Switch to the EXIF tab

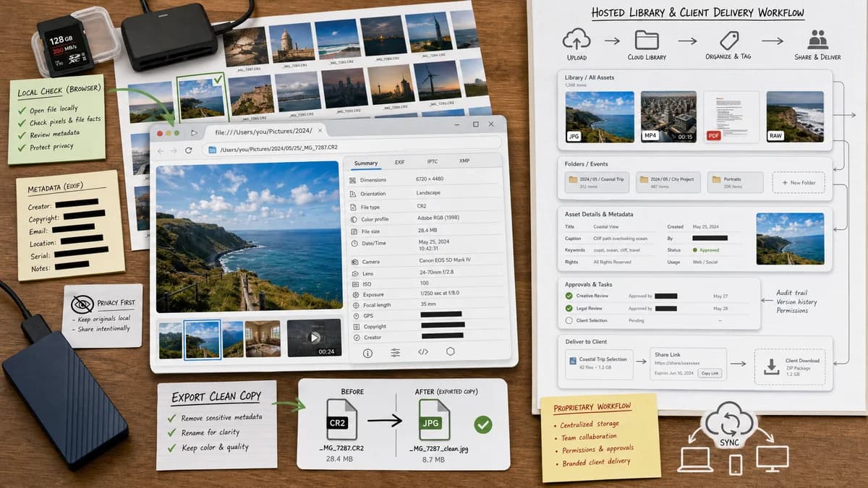400,162
